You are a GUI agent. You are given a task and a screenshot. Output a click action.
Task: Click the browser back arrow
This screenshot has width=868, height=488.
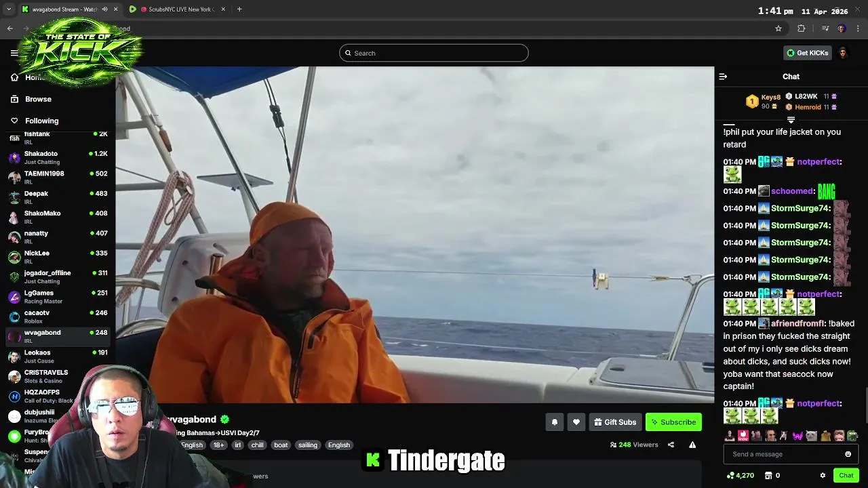(9, 28)
